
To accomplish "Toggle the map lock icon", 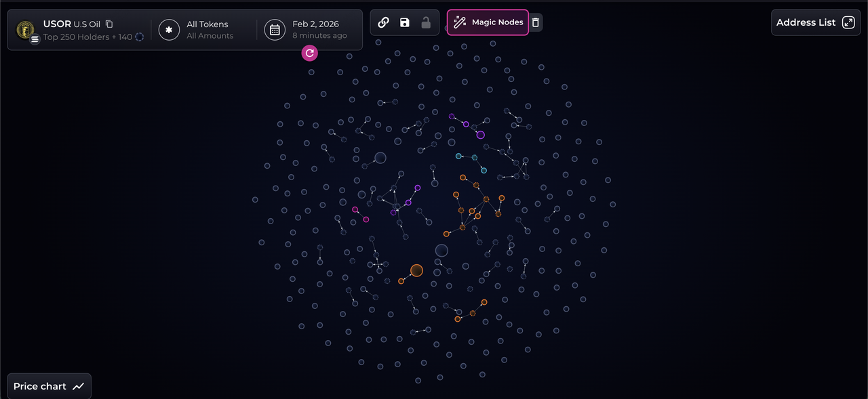I will point(426,22).
